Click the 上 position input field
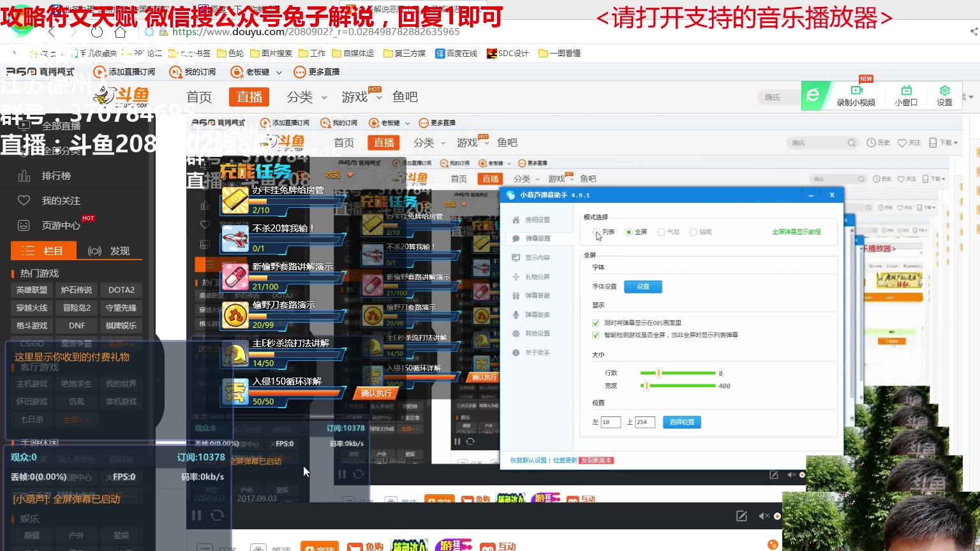Image resolution: width=980 pixels, height=551 pixels. pyautogui.click(x=645, y=422)
